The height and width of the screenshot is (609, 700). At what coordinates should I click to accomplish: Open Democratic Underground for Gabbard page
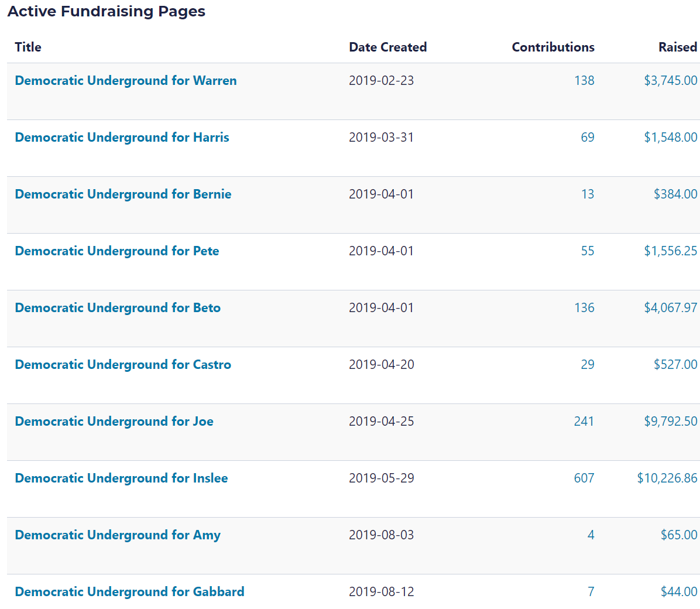coord(129,592)
